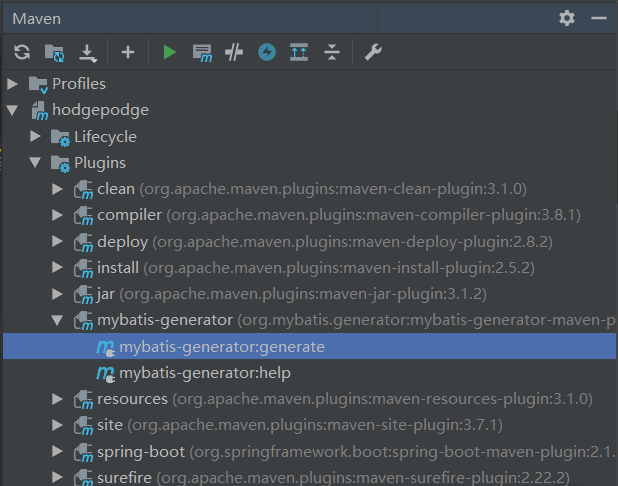This screenshot has height=486, width=618.
Task: Open Maven settings wrench icon
Action: [x=373, y=52]
